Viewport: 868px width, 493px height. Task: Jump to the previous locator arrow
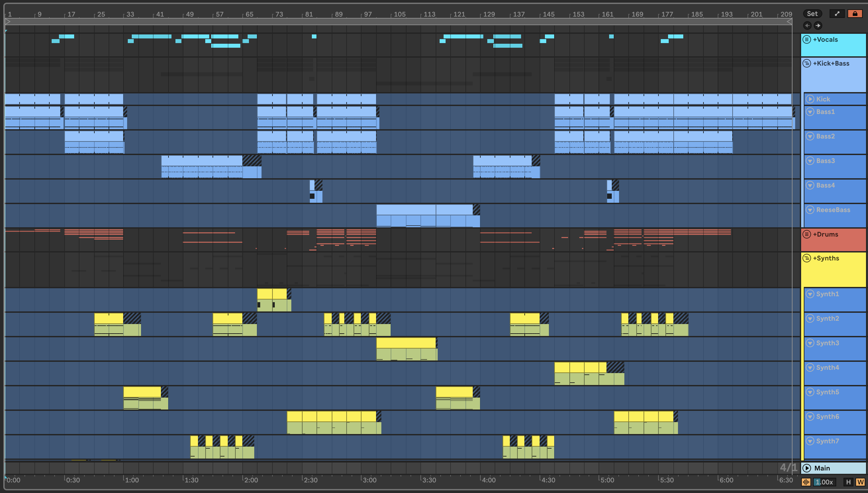coord(807,26)
